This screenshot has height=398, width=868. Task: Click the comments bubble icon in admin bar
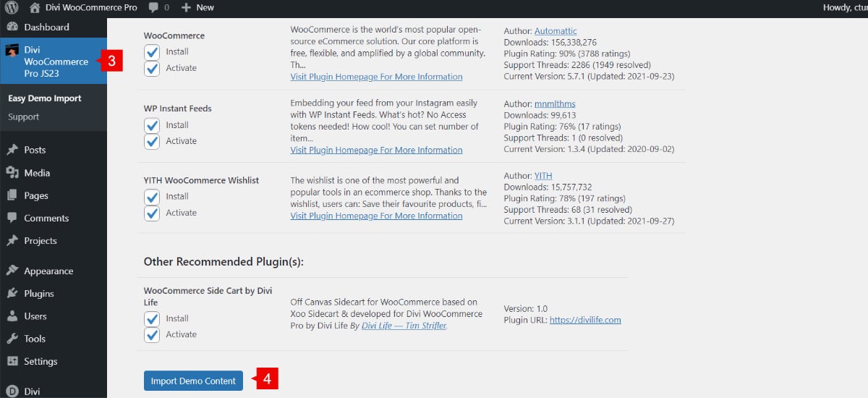tap(153, 8)
